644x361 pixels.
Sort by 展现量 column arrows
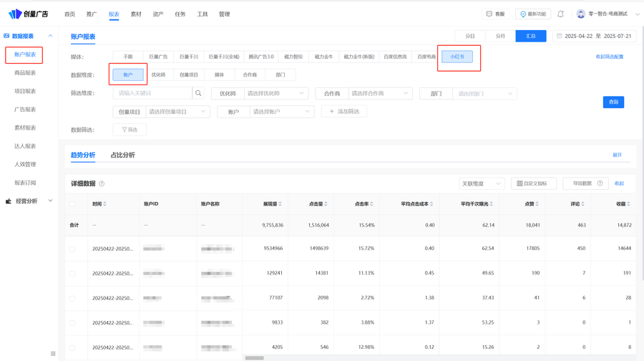pyautogui.click(x=280, y=204)
